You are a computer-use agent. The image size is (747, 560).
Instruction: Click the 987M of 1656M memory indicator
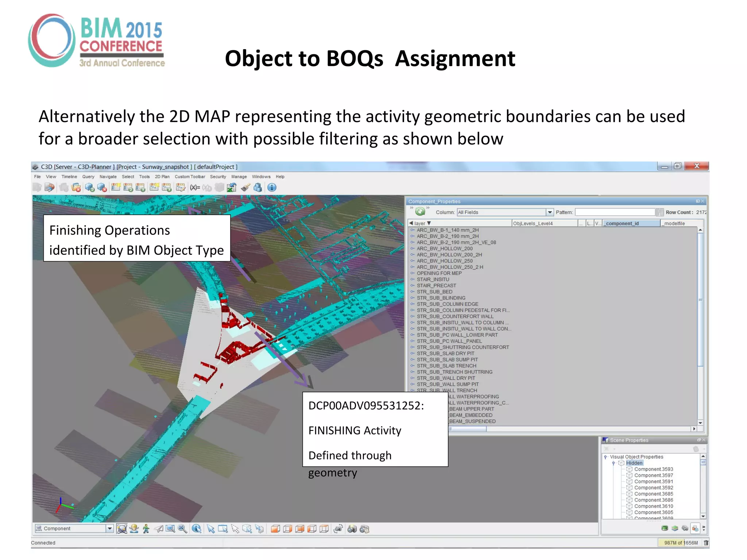coord(681,543)
